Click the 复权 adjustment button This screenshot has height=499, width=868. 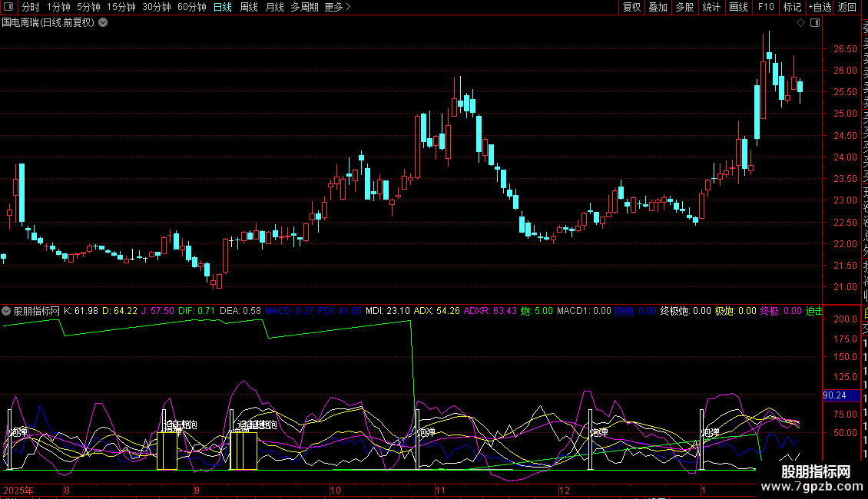coord(631,8)
